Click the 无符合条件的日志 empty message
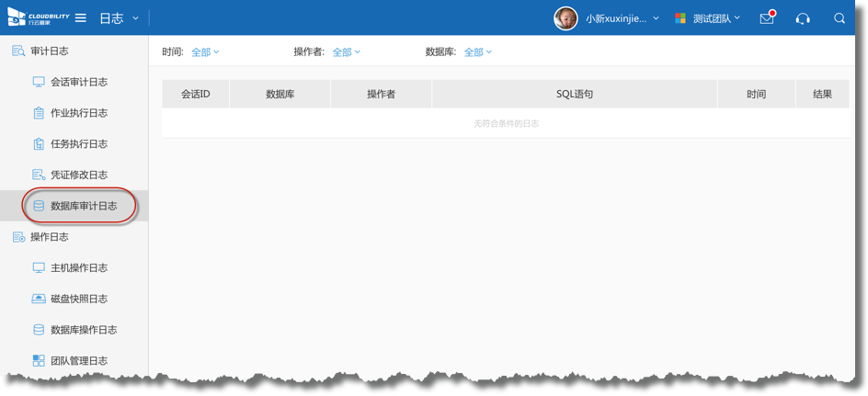The height and width of the screenshot is (396, 868). (506, 123)
